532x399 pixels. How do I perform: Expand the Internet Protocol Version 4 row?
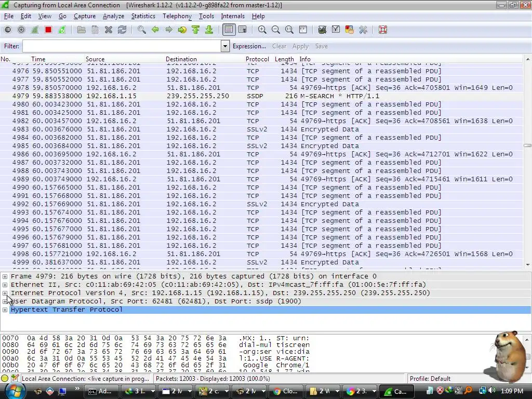[x=5, y=293]
